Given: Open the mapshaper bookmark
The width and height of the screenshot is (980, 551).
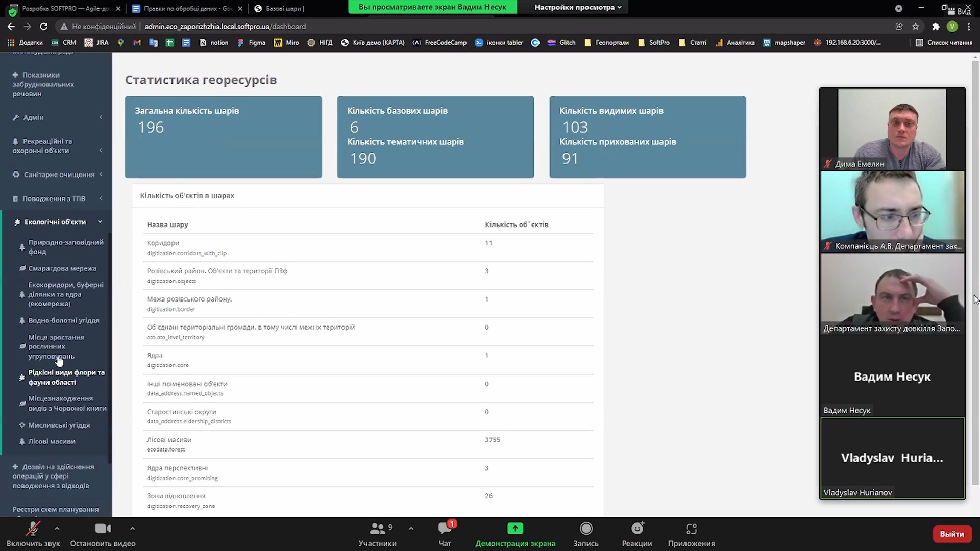Looking at the screenshot, I should (784, 43).
